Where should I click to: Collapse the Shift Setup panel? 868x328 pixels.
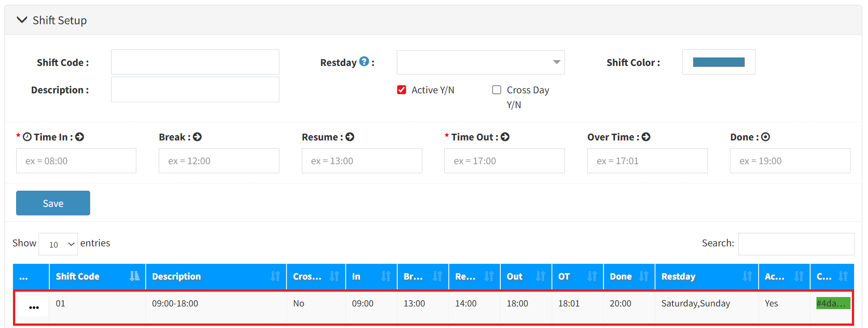(x=22, y=20)
